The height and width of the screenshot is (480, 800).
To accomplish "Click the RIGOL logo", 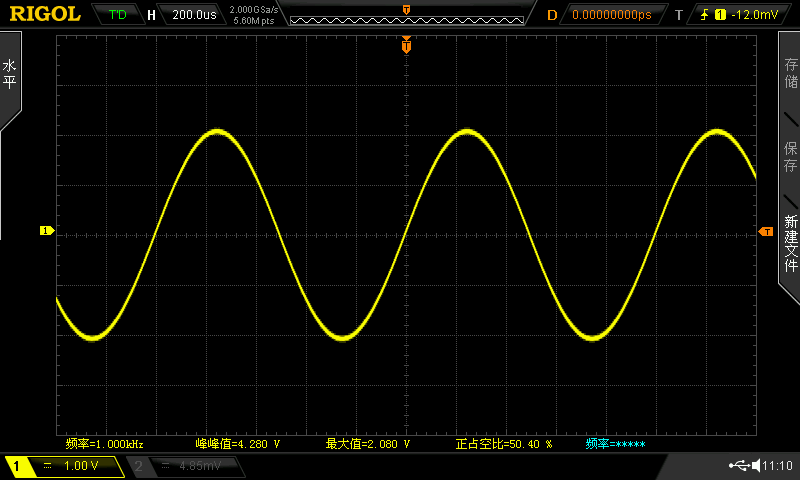I will coord(45,14).
